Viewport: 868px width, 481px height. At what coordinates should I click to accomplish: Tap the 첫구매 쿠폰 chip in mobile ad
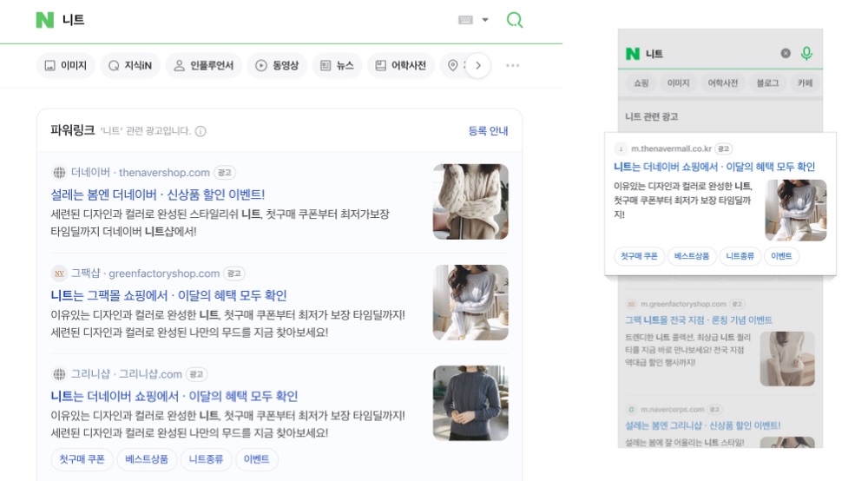pos(639,256)
